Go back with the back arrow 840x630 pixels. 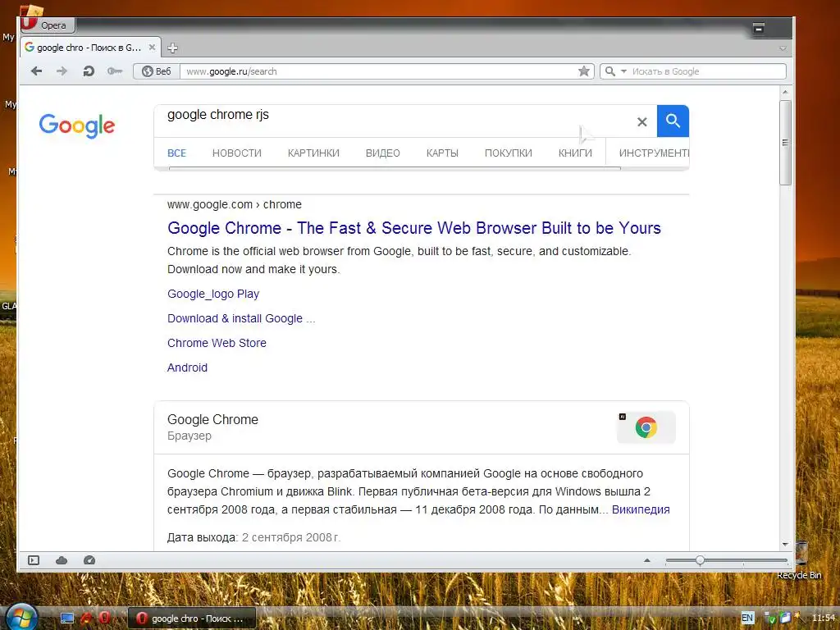[x=36, y=71]
